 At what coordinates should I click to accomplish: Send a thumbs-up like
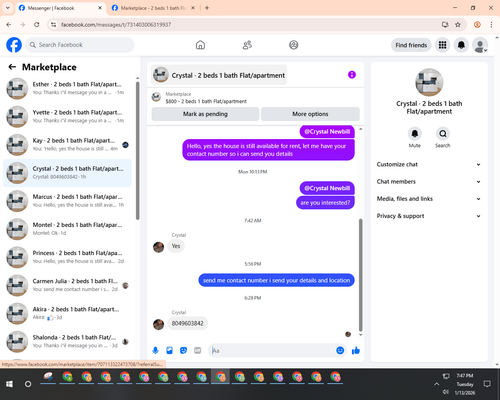click(x=356, y=350)
